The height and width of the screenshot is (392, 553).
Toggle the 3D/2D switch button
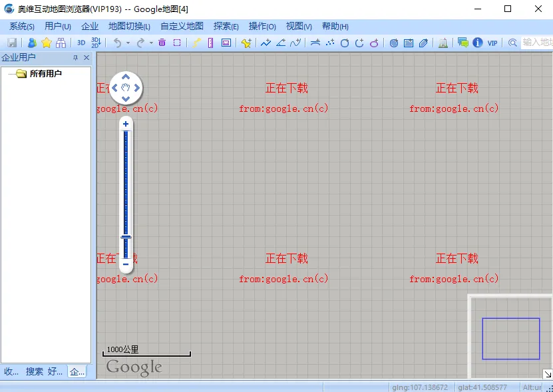(x=96, y=43)
